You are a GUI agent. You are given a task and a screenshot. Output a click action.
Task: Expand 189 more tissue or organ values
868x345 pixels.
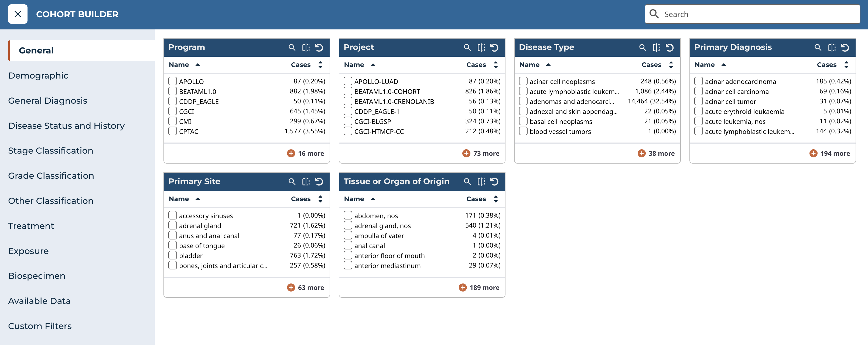479,288
